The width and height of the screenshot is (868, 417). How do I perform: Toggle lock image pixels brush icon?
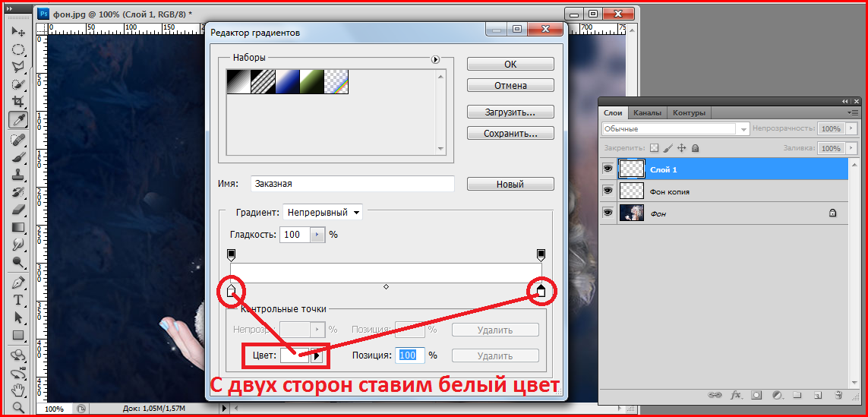[x=668, y=148]
